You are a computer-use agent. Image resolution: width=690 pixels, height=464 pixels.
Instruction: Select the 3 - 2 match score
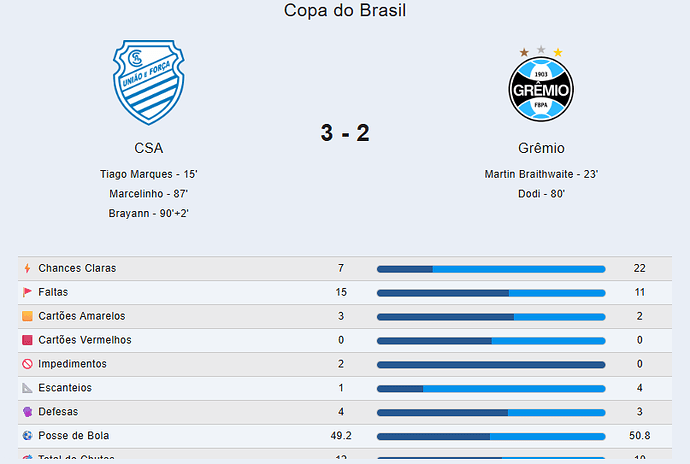pyautogui.click(x=345, y=133)
